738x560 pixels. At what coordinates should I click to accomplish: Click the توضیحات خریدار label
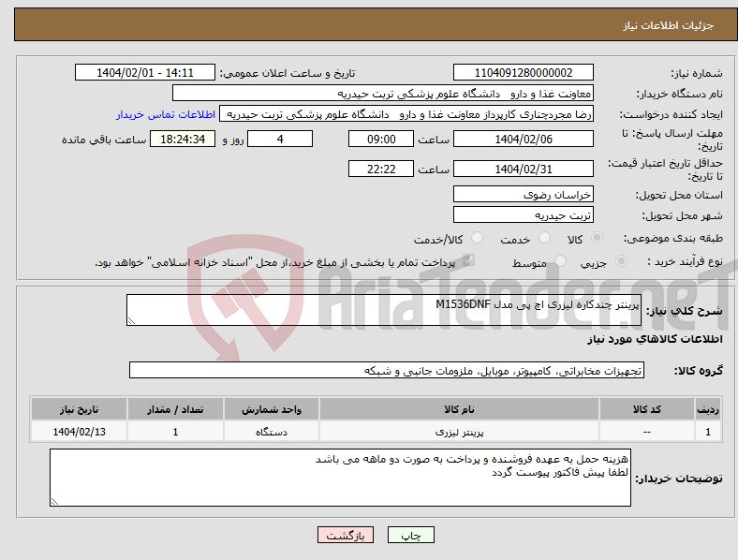point(679,479)
